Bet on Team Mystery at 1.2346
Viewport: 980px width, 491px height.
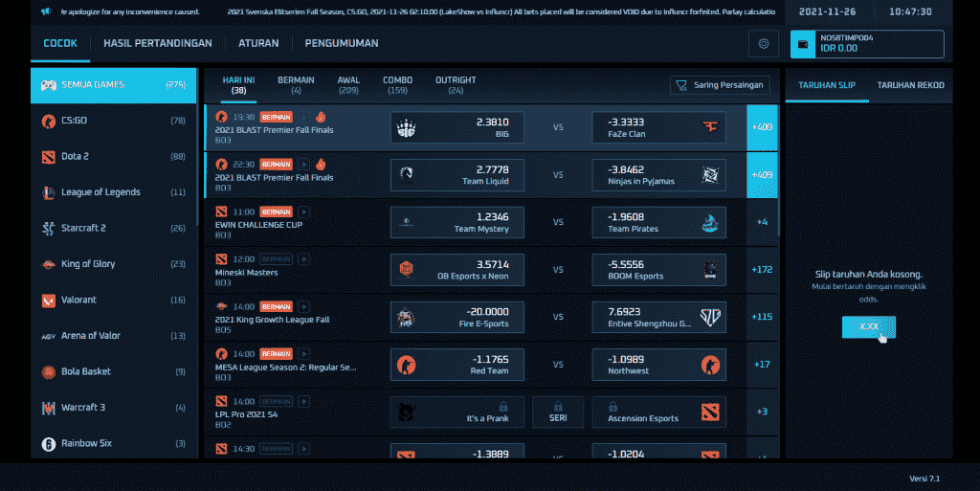[x=457, y=222]
